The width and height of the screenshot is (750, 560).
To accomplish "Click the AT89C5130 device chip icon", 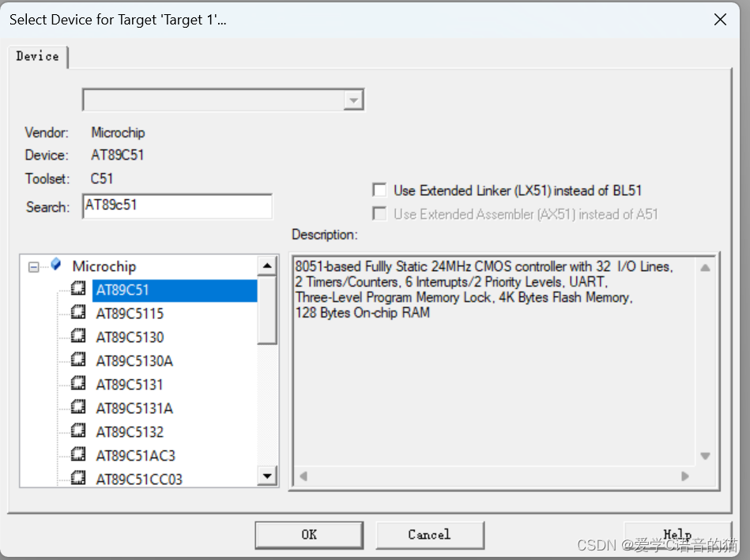I will (x=78, y=336).
